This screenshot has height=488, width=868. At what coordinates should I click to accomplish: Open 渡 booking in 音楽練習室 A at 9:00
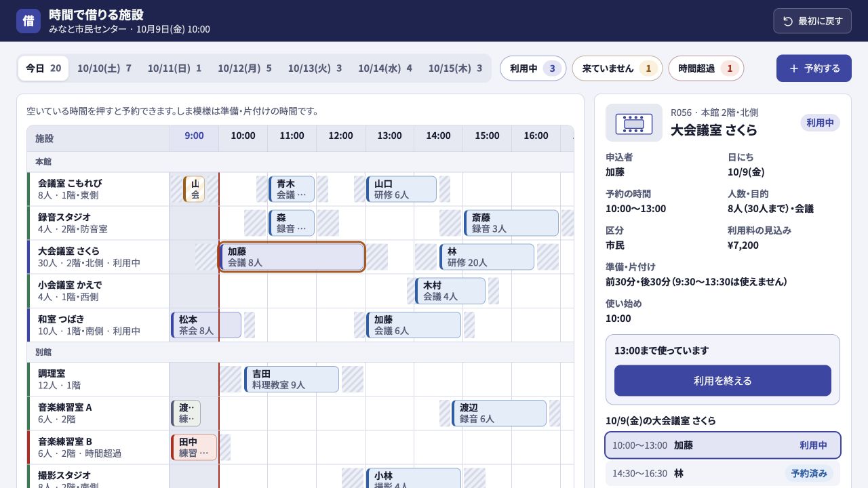186,413
